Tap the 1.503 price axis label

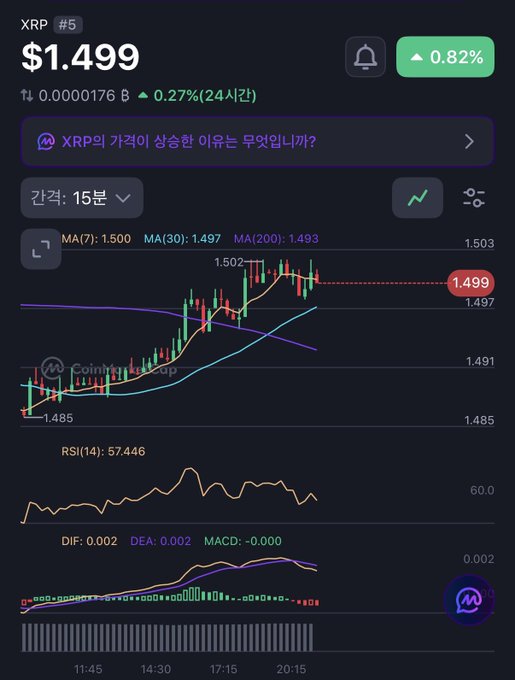[479, 243]
